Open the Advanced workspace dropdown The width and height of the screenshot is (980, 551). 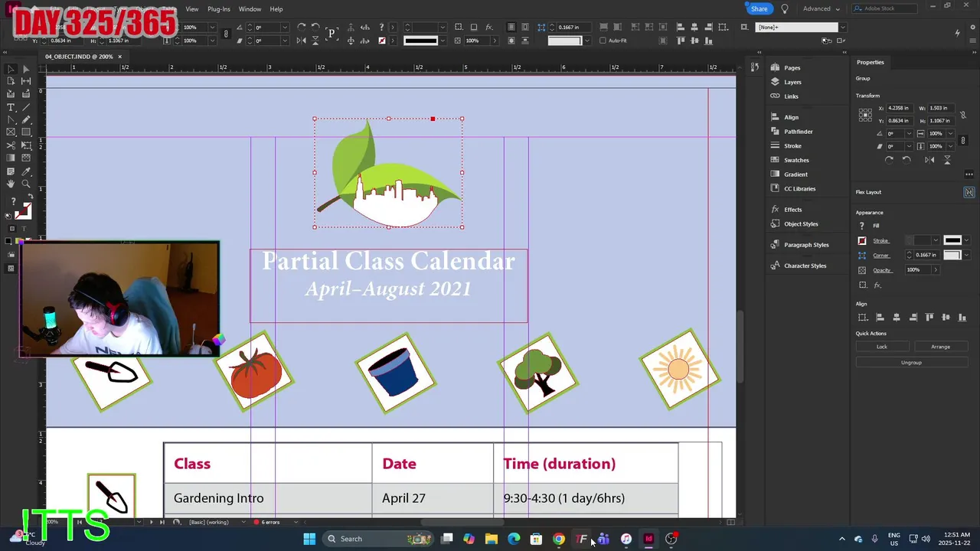[822, 9]
